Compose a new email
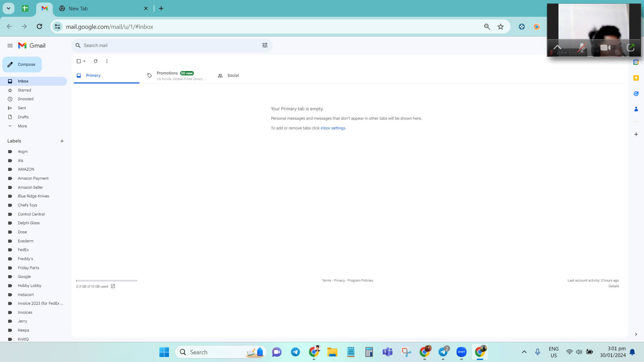The width and height of the screenshot is (644, 362). (x=22, y=64)
